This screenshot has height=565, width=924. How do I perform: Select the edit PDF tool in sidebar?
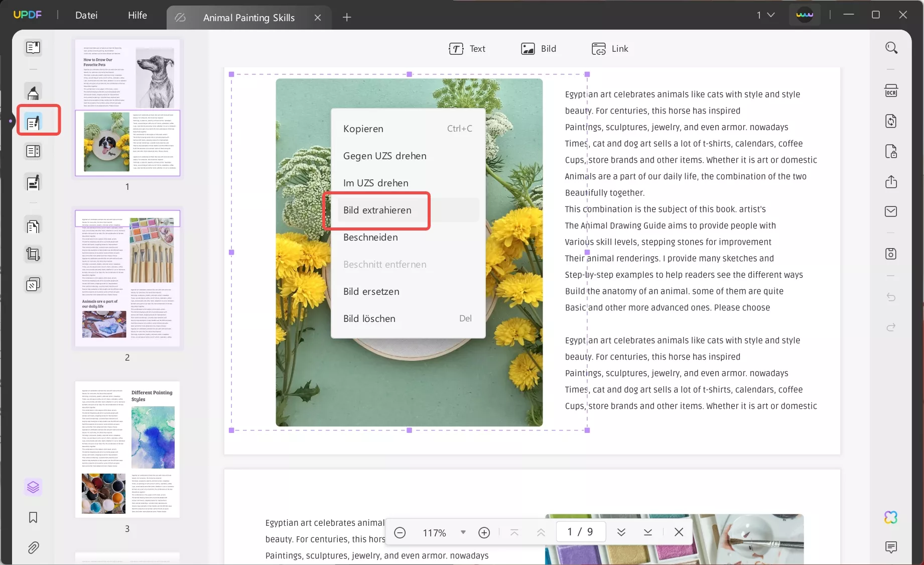click(x=34, y=122)
